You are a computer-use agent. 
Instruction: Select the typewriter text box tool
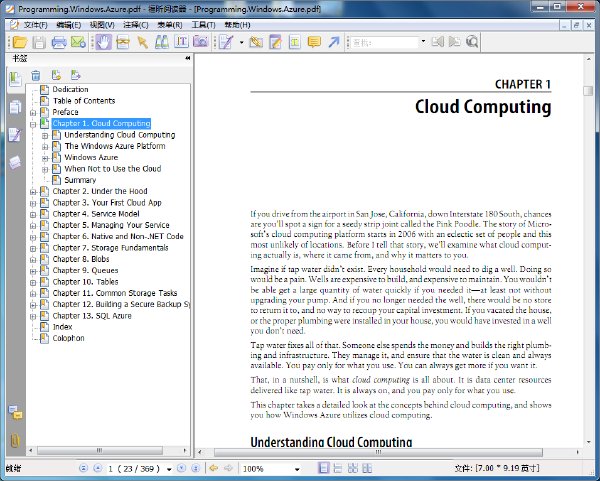pyautogui.click(x=295, y=42)
